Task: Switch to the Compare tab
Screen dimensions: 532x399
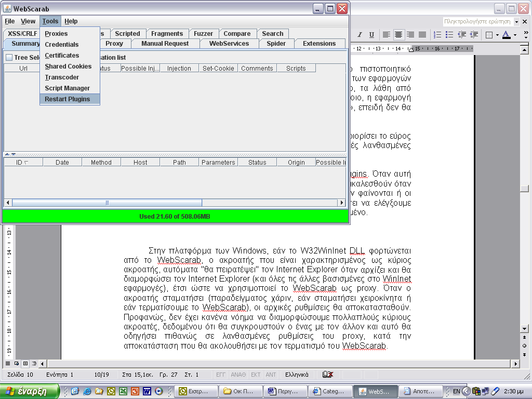Action: [237, 34]
